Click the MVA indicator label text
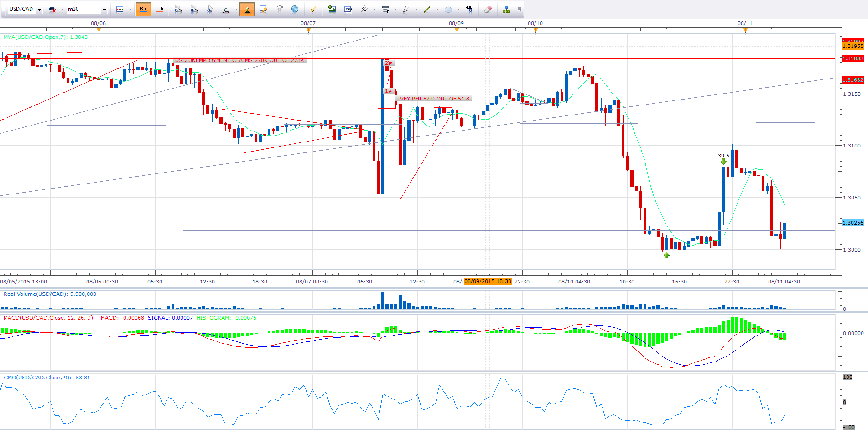The image size is (868, 430). (x=46, y=37)
